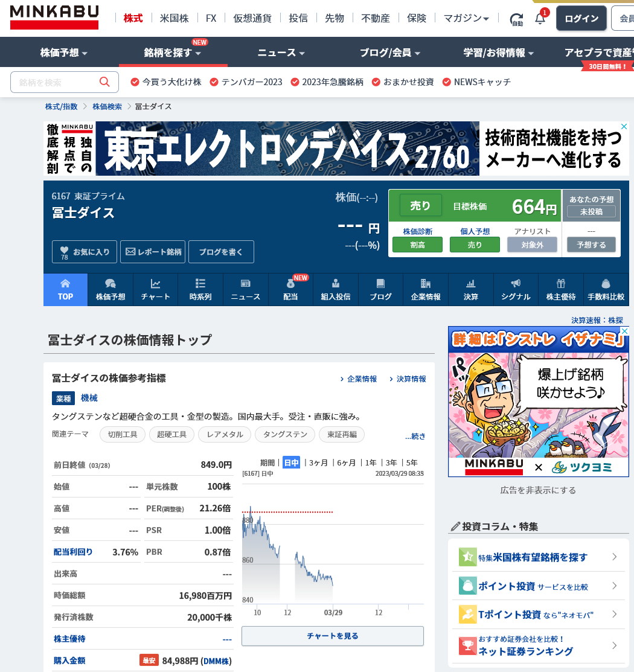Open the 企業情報 building icon

426,290
